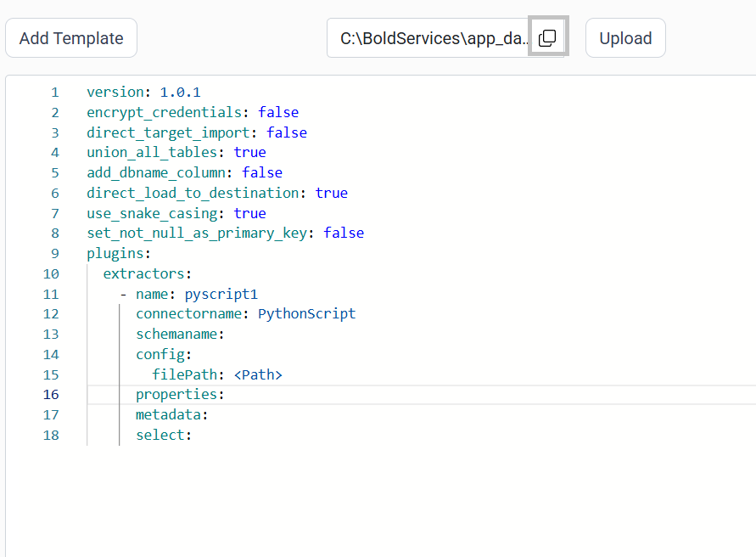Viewport: 756px width, 557px height.
Task: Click the false value of set_not_null_as_primary_key
Action: tap(344, 233)
